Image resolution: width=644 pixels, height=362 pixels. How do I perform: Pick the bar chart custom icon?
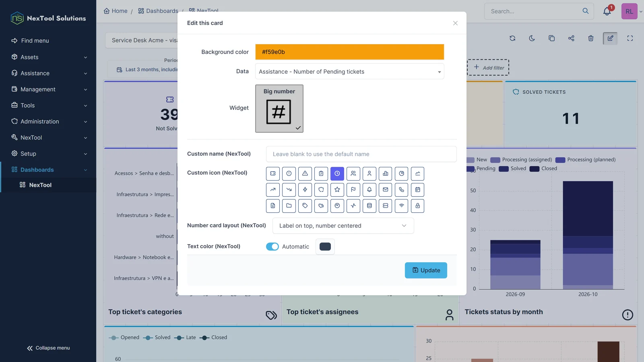[x=386, y=174]
